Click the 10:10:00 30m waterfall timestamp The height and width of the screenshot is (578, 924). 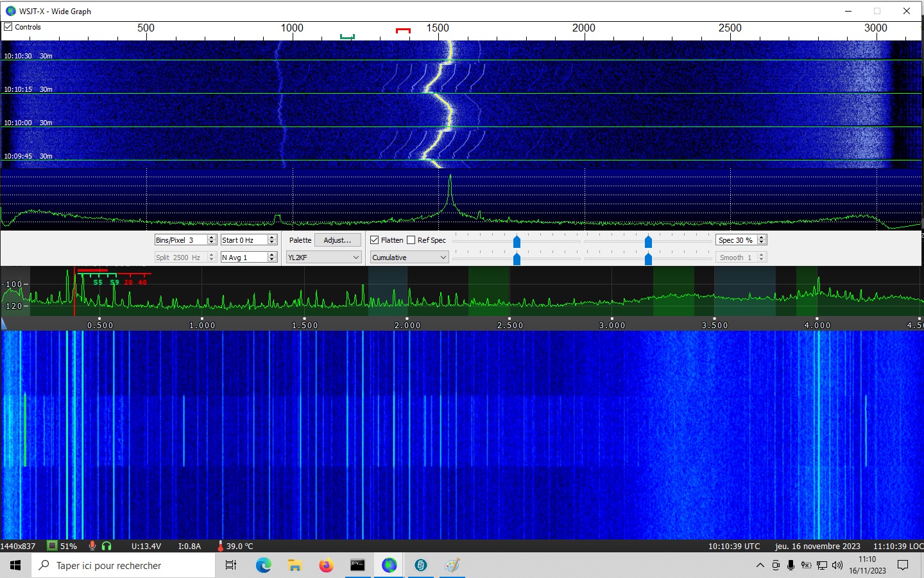[x=28, y=123]
